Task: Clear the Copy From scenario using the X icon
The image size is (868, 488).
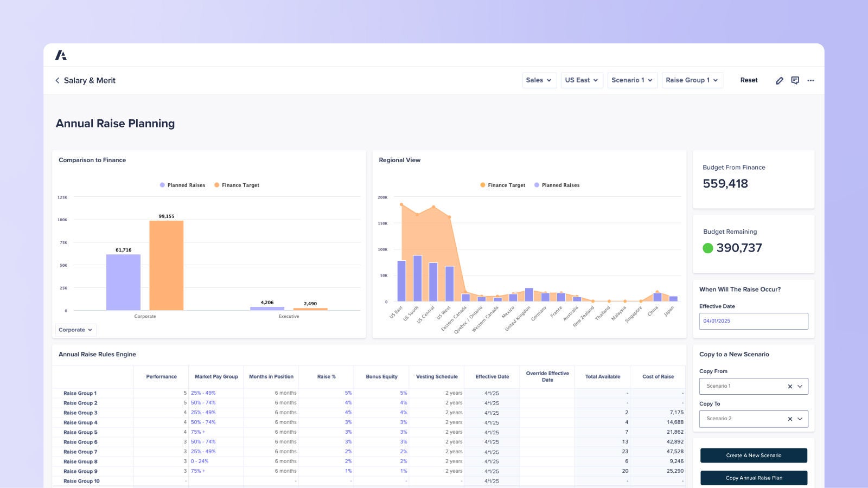Action: (x=790, y=386)
